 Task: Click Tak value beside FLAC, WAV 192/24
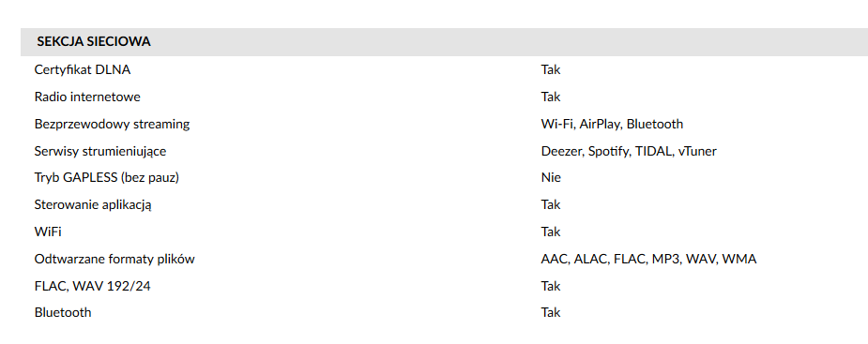click(x=551, y=286)
